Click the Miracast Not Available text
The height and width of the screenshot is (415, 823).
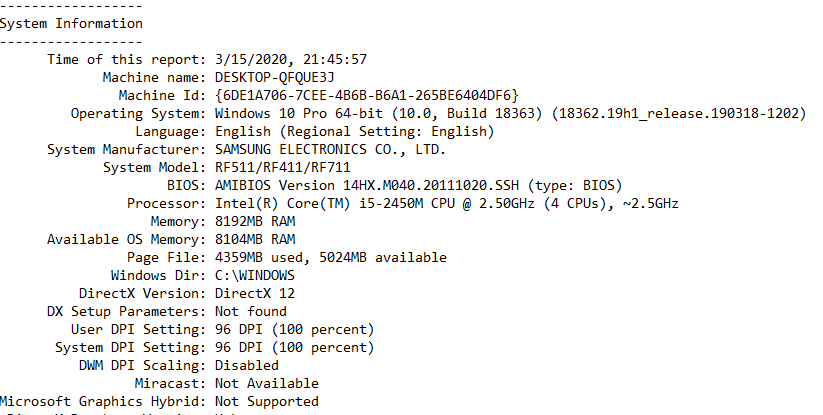(x=267, y=384)
